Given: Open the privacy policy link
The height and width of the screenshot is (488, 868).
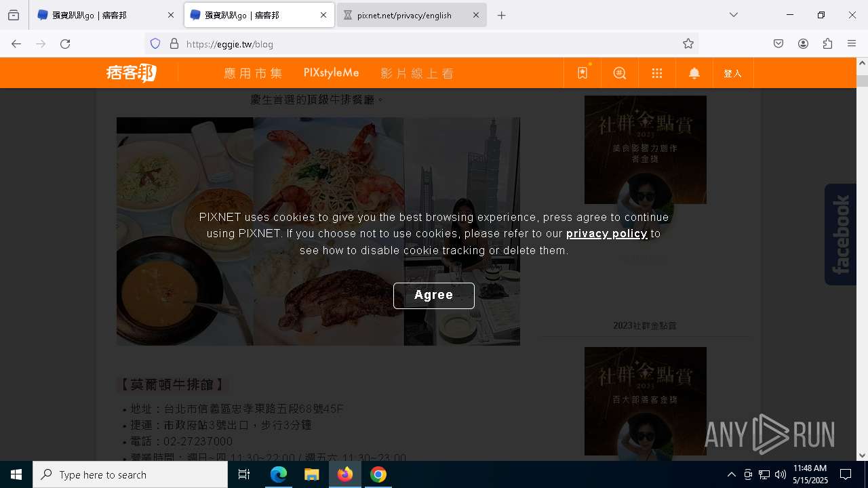Looking at the screenshot, I should click(x=607, y=233).
